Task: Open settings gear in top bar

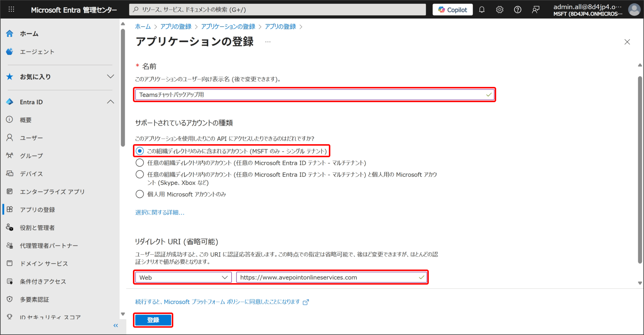Action: pos(499,10)
